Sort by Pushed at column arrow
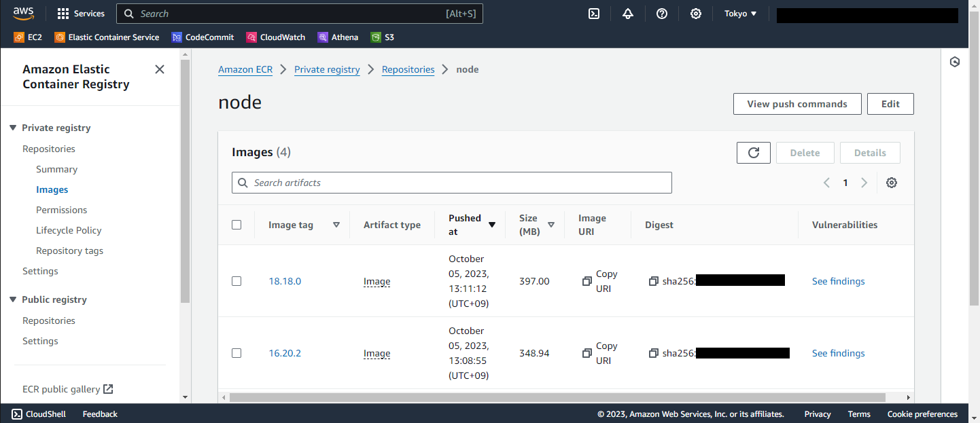This screenshot has height=423, width=980. (492, 225)
